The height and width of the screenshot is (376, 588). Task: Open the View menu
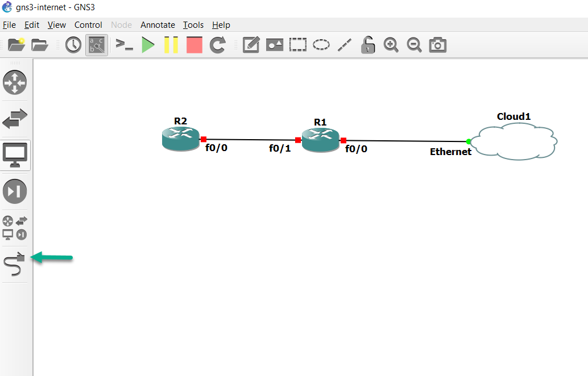pos(57,25)
